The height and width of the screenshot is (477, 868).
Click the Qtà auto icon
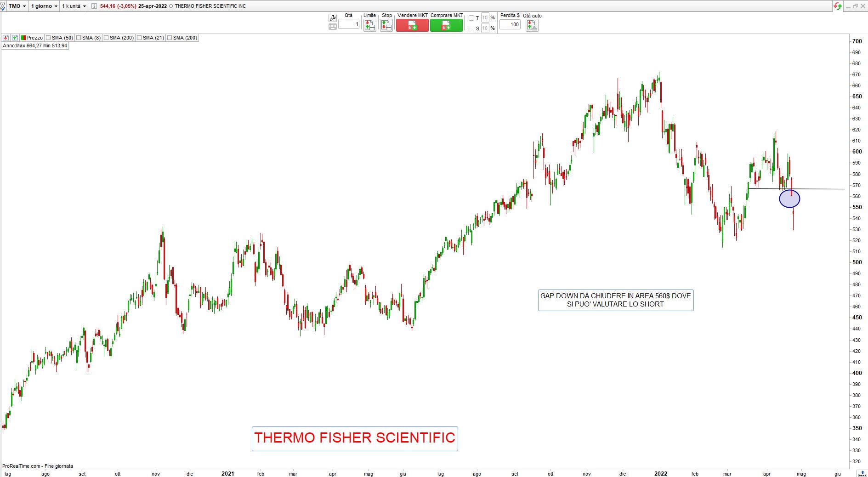532,25
